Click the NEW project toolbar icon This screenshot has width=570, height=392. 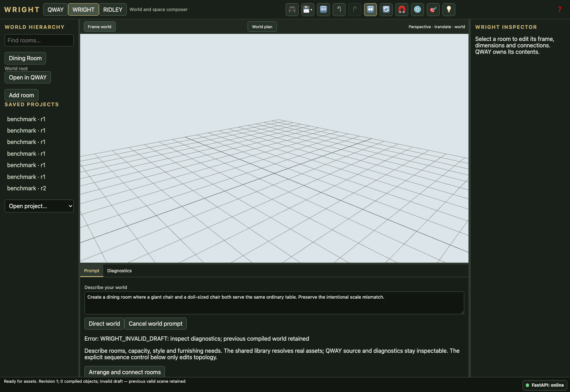click(323, 10)
